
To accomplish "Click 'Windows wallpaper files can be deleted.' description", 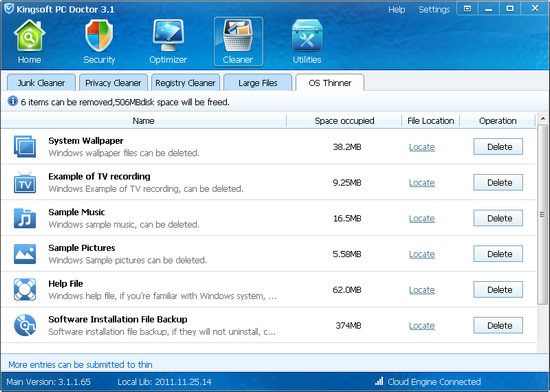I will tap(124, 153).
